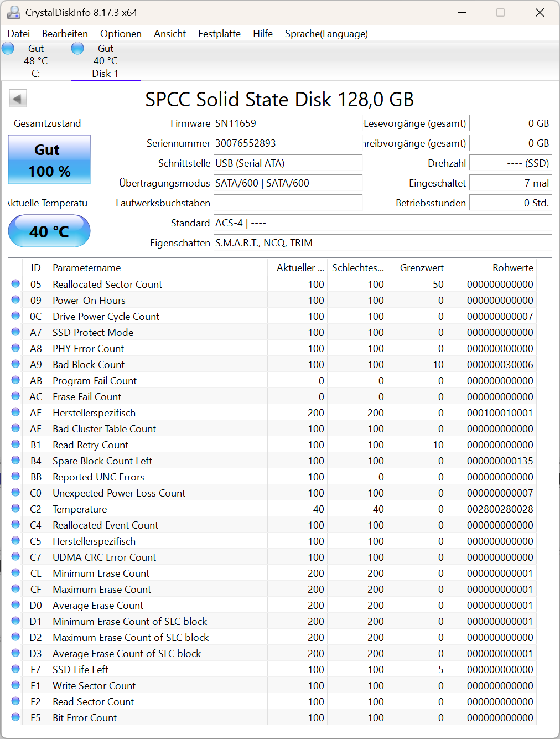Open the Datei menu
Screen dimensions: 560x739
click(19, 34)
